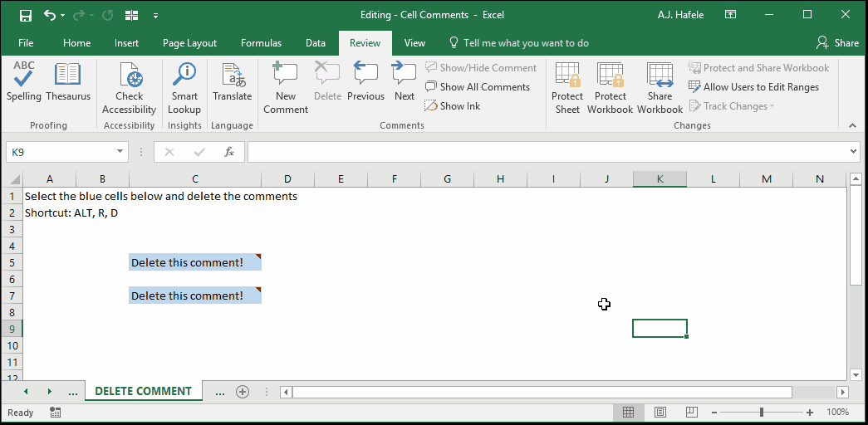Open Ribbon Display Options
Screen dimensions: 868x425
(731, 15)
